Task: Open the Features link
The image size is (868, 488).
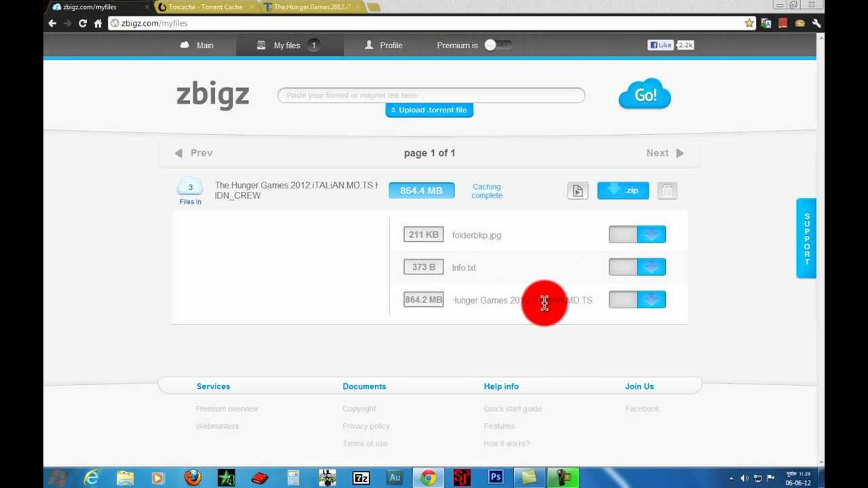Action: tap(499, 426)
